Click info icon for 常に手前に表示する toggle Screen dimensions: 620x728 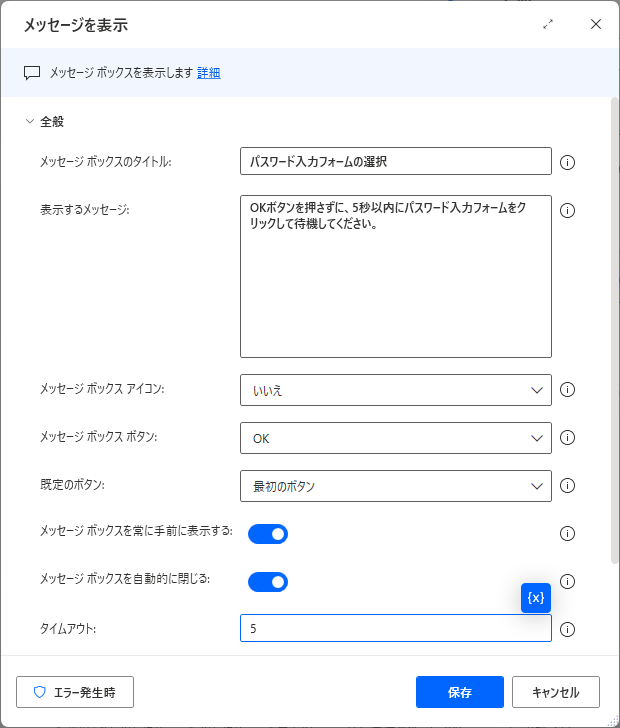point(567,533)
